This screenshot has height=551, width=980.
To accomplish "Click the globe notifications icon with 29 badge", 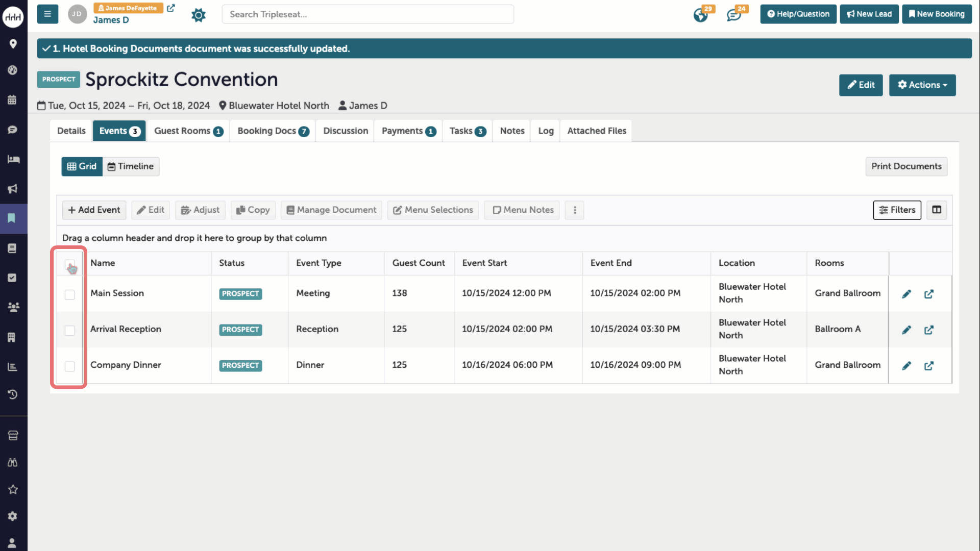I will click(x=701, y=15).
